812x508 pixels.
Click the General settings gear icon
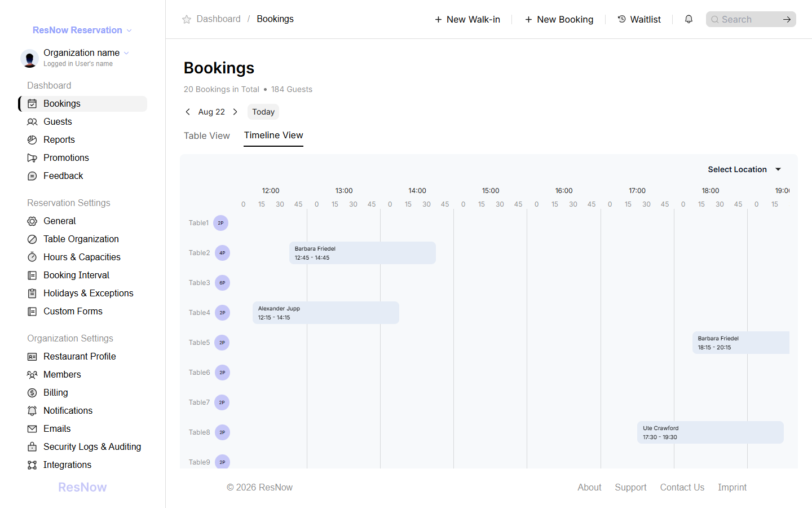[x=32, y=221]
